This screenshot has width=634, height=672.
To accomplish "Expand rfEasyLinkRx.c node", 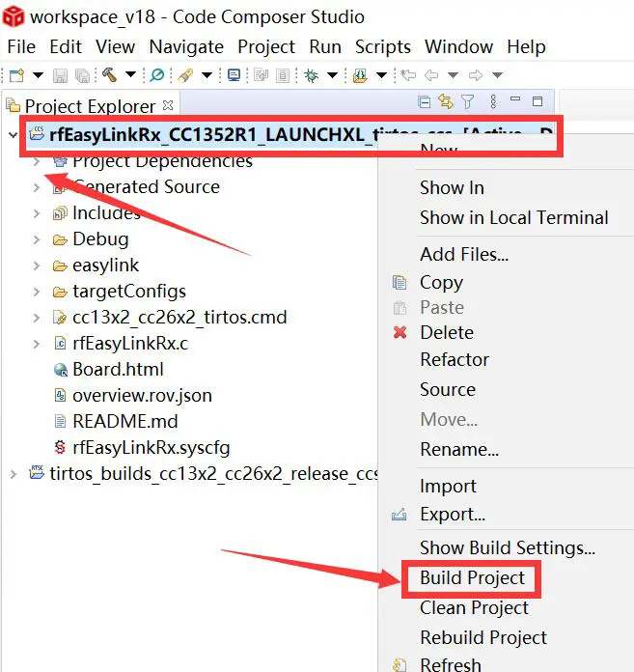I will coord(37,344).
